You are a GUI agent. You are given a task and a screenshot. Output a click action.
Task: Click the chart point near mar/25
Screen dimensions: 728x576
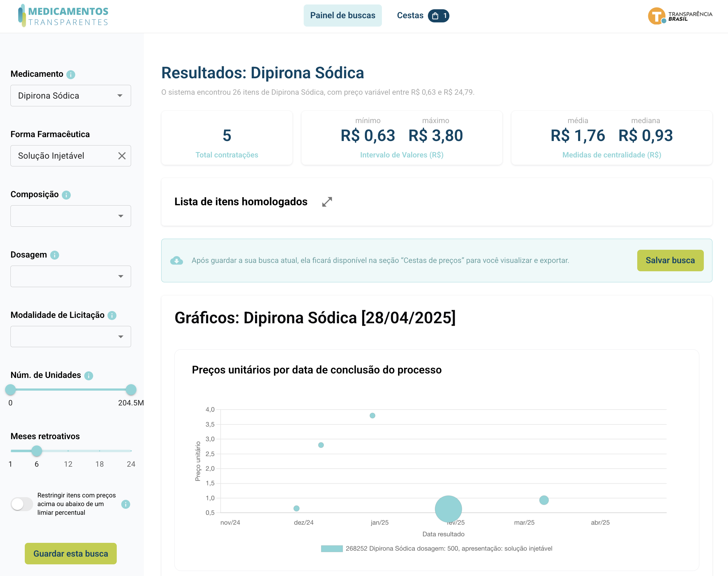click(544, 500)
